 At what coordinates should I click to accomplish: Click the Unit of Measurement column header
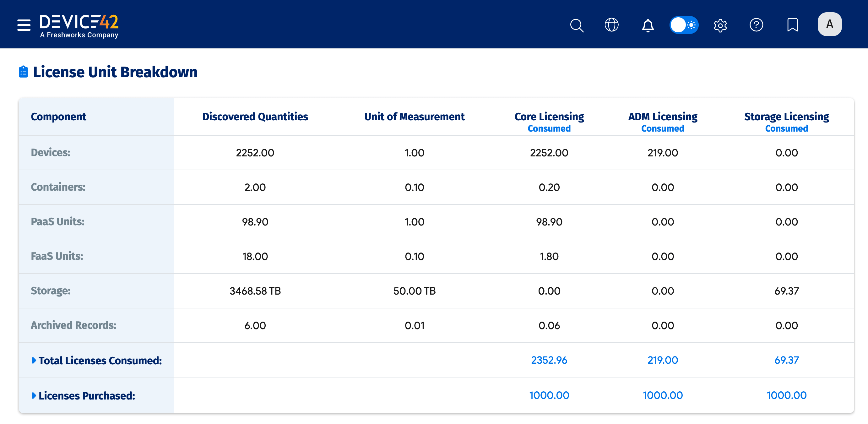414,117
